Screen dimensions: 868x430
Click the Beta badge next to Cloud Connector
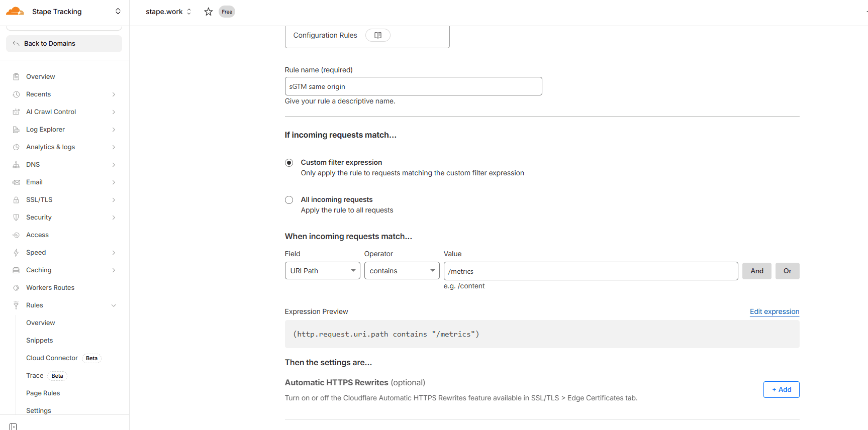(x=91, y=358)
